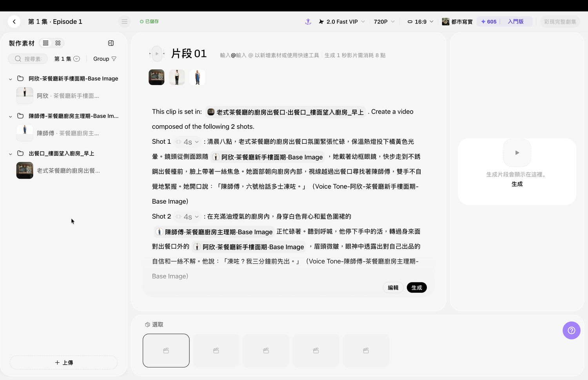This screenshot has width=588, height=380.
Task: Change the Shot 2 duration 4s dropdown
Action: tap(187, 217)
